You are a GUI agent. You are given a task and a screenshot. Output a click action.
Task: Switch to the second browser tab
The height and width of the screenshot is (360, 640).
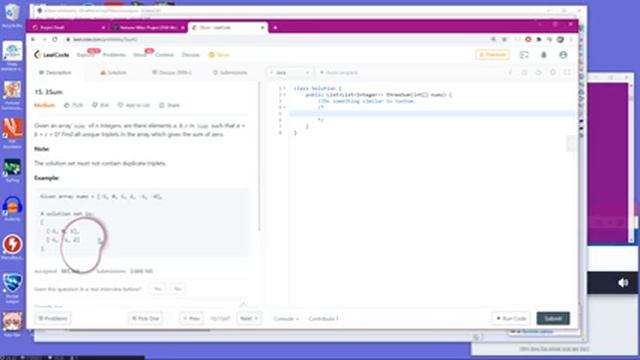(148, 27)
